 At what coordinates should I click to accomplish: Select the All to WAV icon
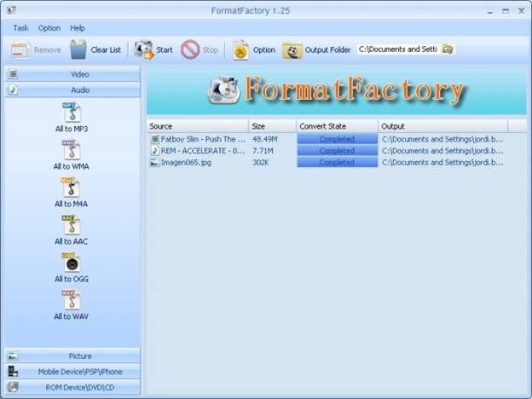pos(71,299)
